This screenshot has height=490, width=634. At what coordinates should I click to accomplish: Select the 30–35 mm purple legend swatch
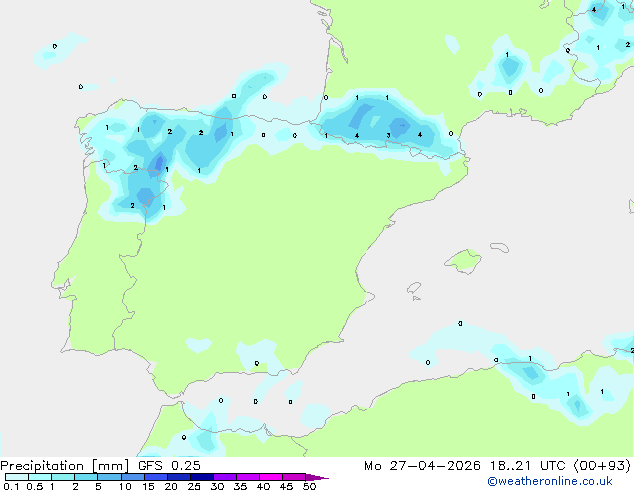[225, 477]
